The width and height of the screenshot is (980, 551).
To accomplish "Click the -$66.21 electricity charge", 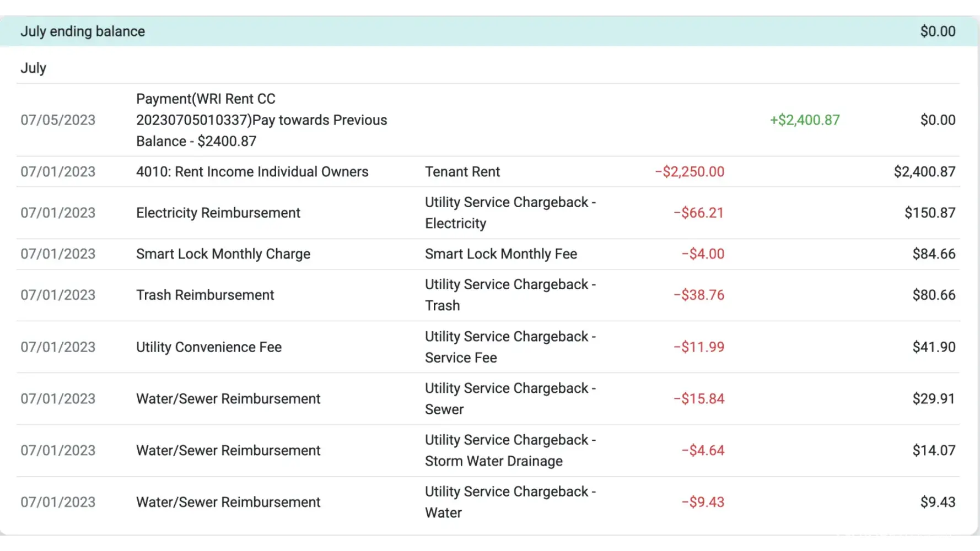I will click(x=698, y=213).
